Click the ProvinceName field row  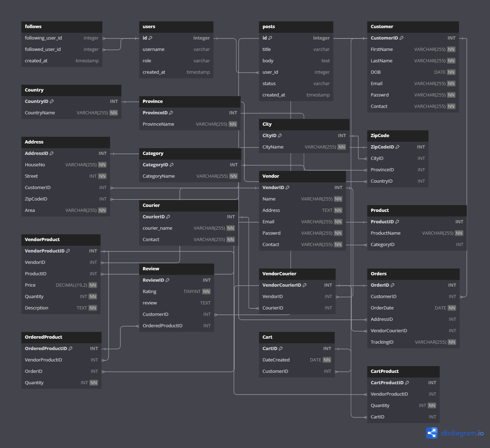[x=190, y=124]
